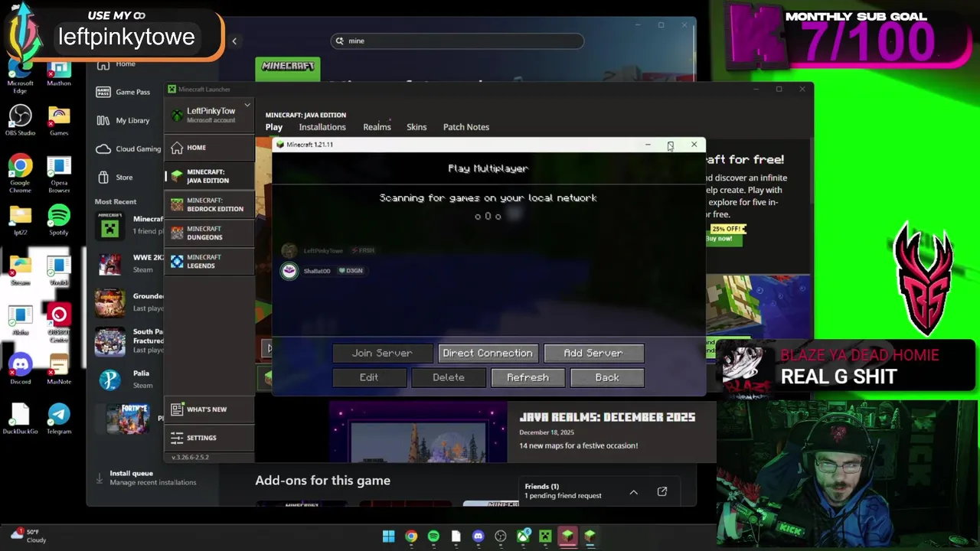Open lpt22 folder on desktop

[x=21, y=220]
